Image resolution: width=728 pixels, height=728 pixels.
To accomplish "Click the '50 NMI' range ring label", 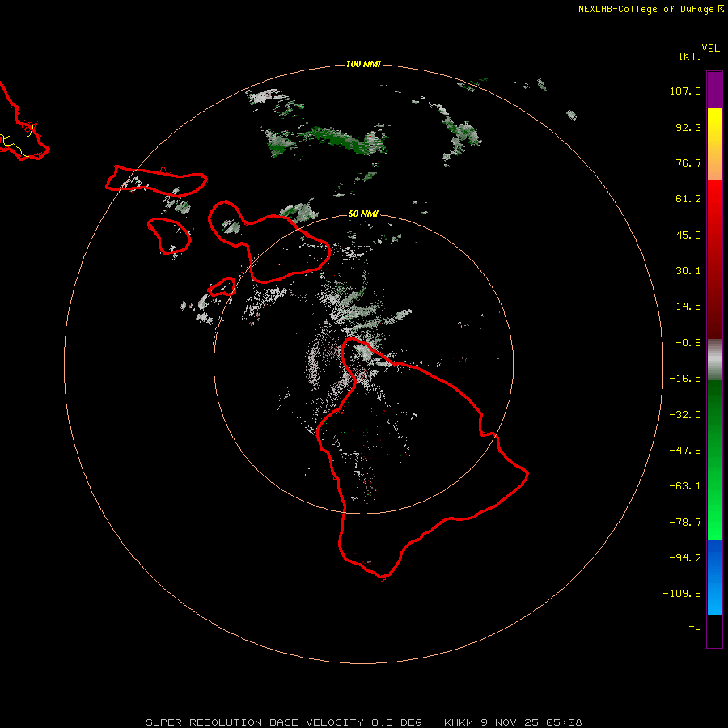I will (363, 214).
